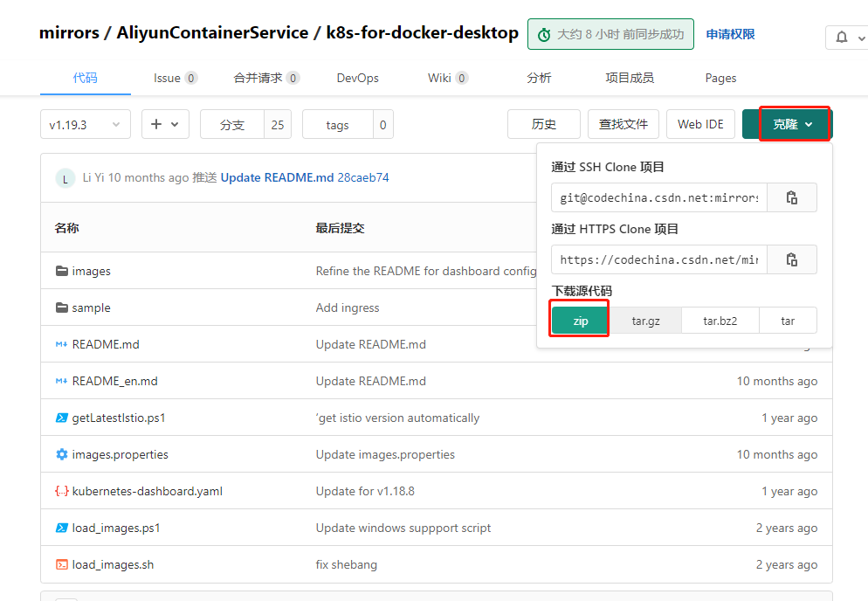Screen dimensions: 868x601
Task: Open the plus add-new dropdown
Action: [166, 124]
